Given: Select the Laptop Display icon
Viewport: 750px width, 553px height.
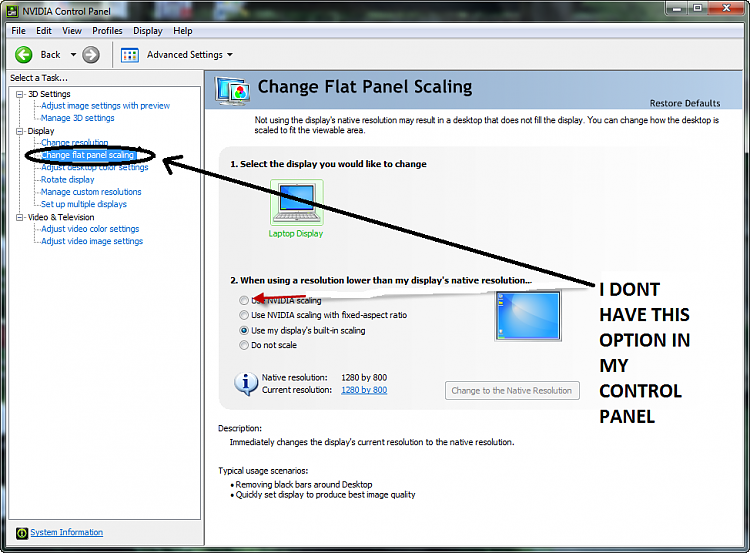Looking at the screenshot, I should pyautogui.click(x=297, y=203).
